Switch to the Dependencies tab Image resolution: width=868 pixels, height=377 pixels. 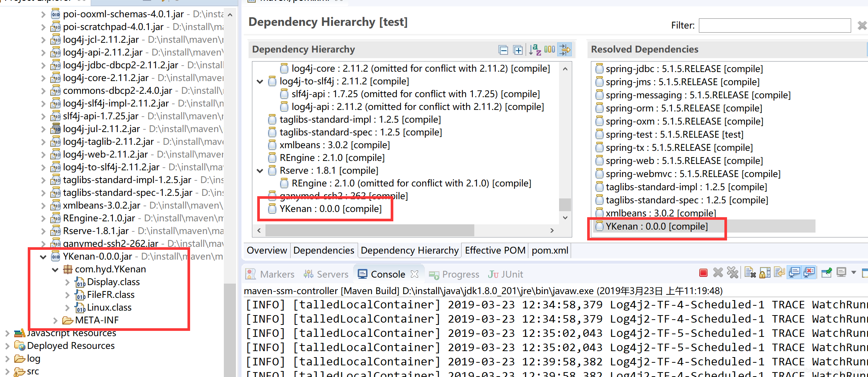tap(324, 250)
